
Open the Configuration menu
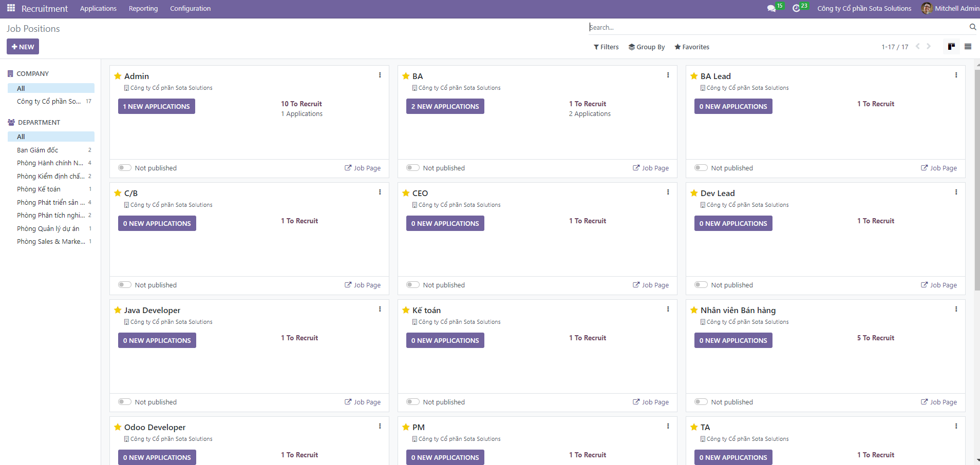pyautogui.click(x=190, y=9)
